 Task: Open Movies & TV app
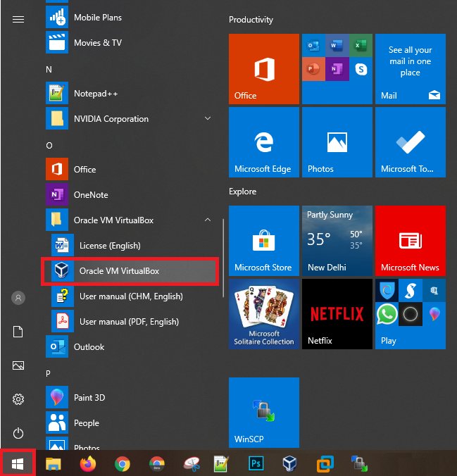coord(129,42)
